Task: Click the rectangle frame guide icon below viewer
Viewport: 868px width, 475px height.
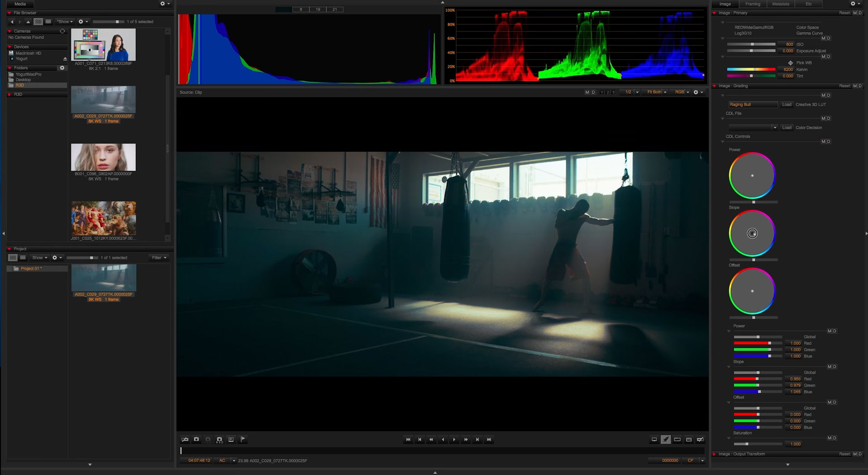Action: tap(677, 439)
